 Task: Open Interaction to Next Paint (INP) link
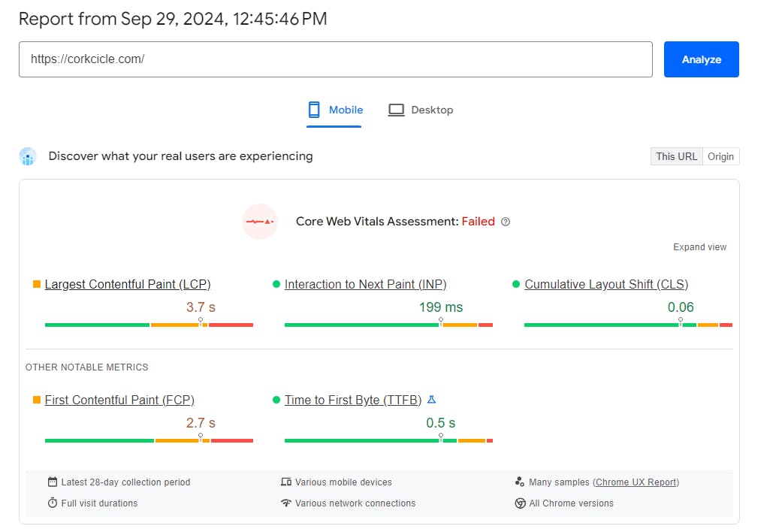(x=366, y=284)
